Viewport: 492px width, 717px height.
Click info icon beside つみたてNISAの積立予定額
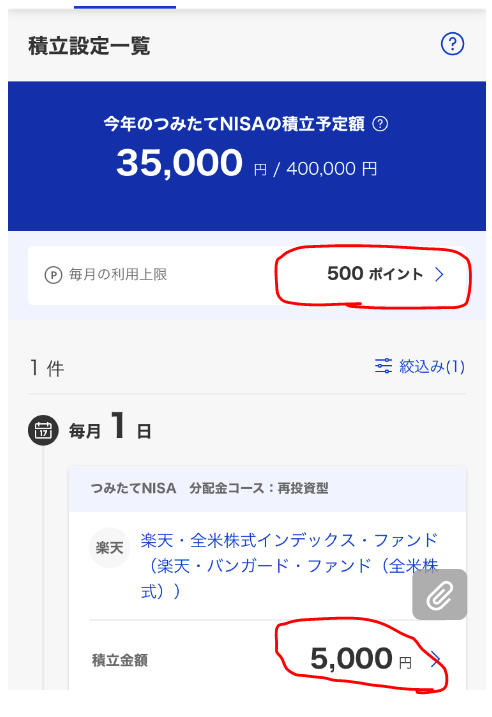[x=380, y=123]
